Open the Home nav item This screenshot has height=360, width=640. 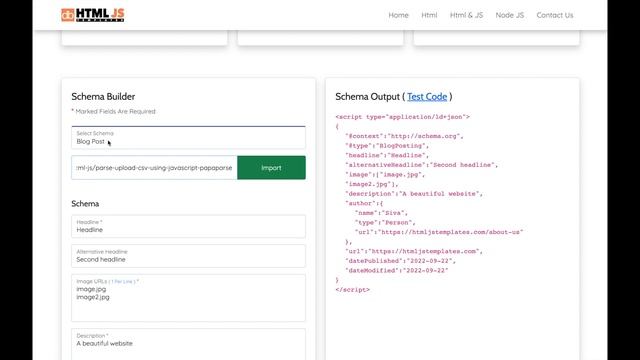[398, 15]
